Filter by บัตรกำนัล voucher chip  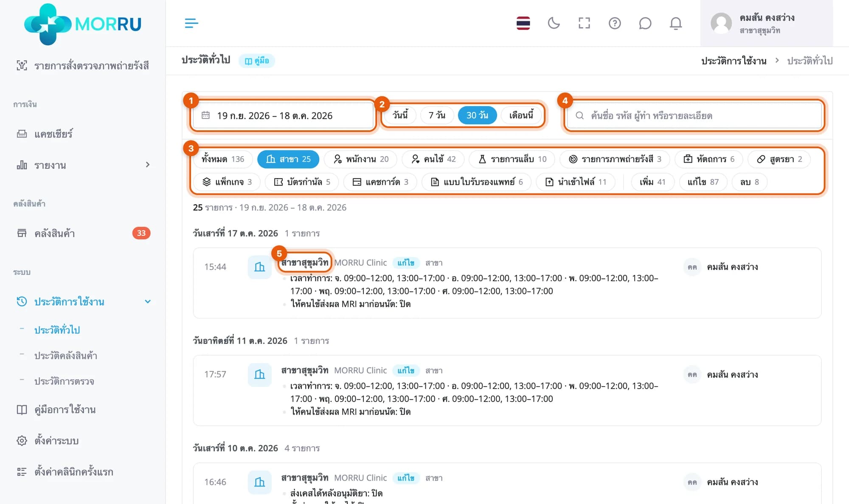coord(302,182)
